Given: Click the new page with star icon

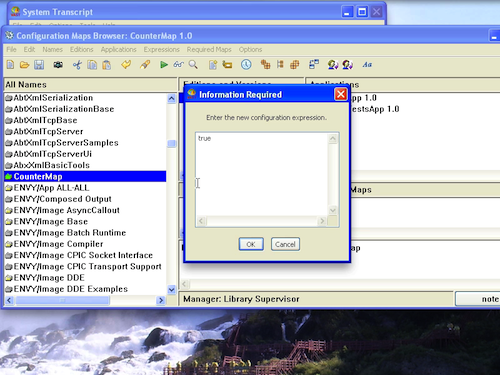Looking at the screenshot, I should [x=213, y=64].
